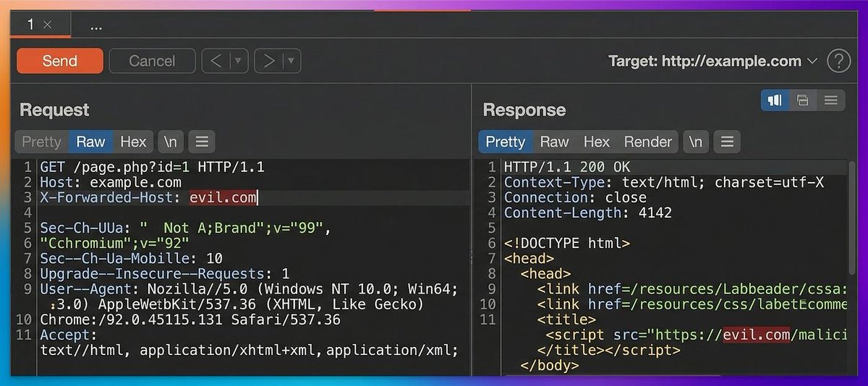Click the Content-Length: 4142 response header
This screenshot has width=868, height=386.
pyautogui.click(x=587, y=213)
